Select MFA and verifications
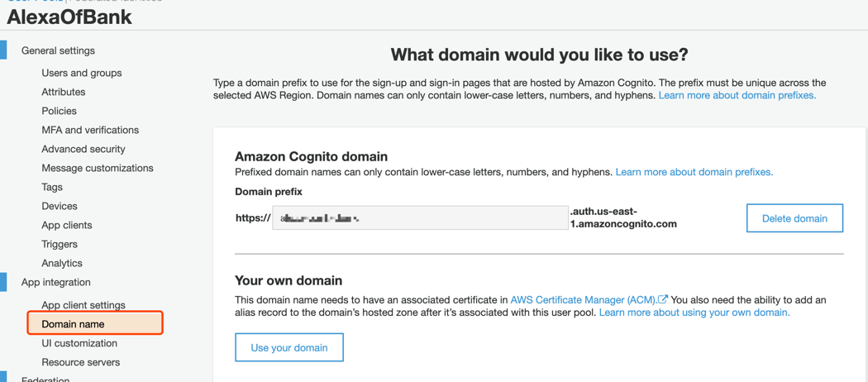The width and height of the screenshot is (868, 382). (x=89, y=130)
